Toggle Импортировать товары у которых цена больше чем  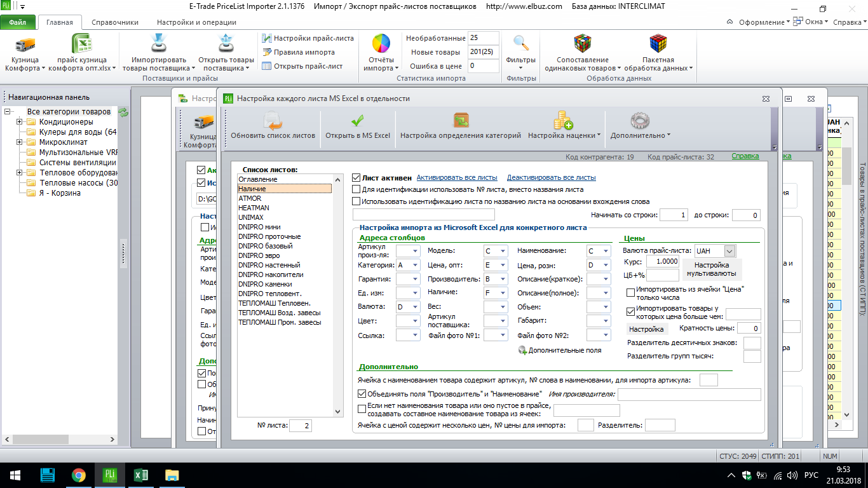click(x=631, y=311)
